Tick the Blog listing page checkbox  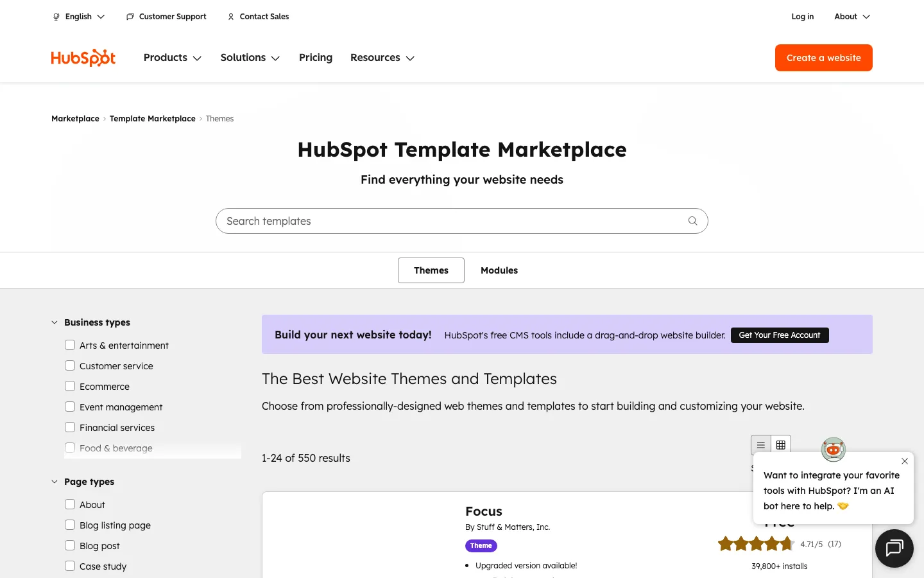70,525
